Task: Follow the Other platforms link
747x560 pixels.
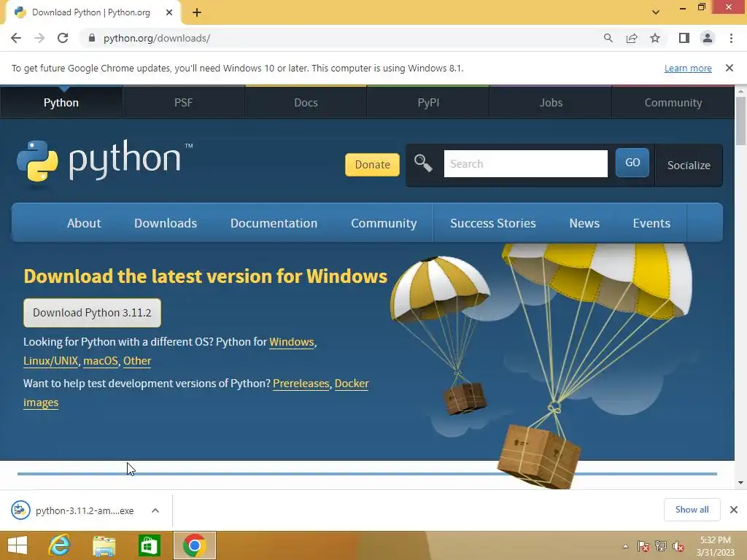Action: pos(136,361)
